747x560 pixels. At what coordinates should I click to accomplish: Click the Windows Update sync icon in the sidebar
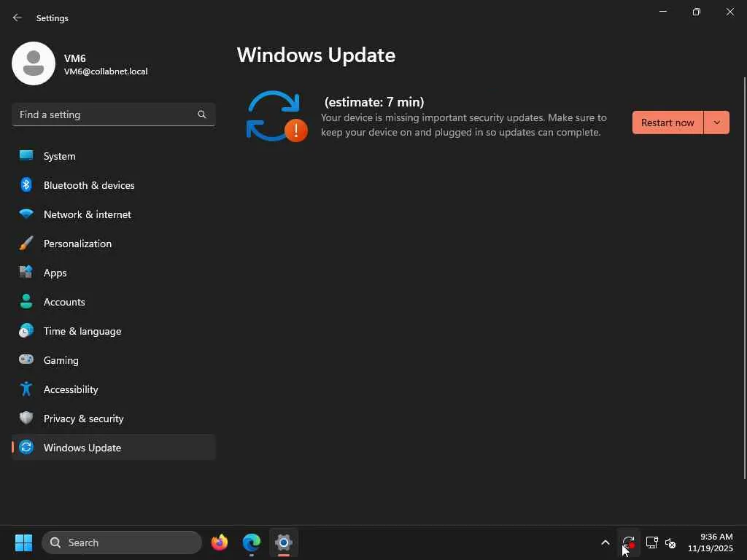pos(26,447)
